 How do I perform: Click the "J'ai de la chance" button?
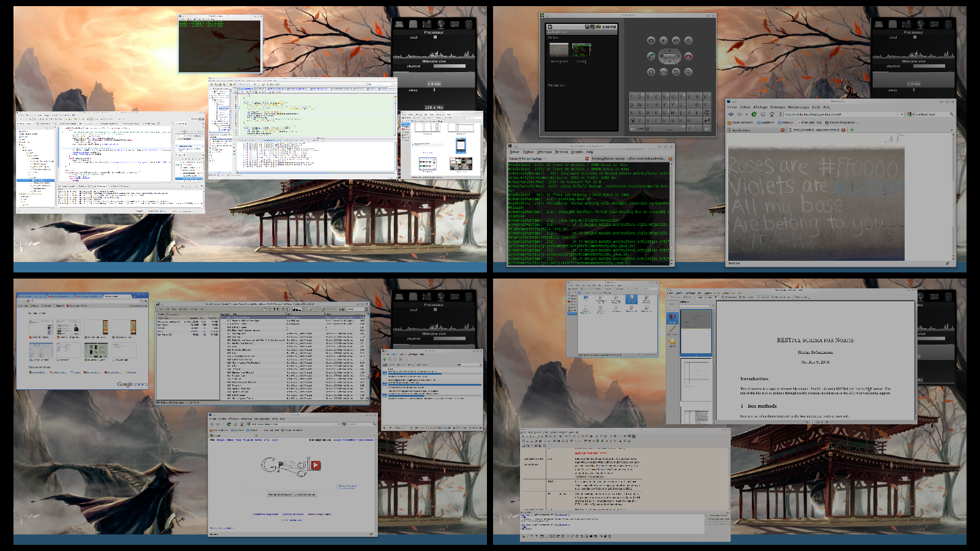coord(305,494)
